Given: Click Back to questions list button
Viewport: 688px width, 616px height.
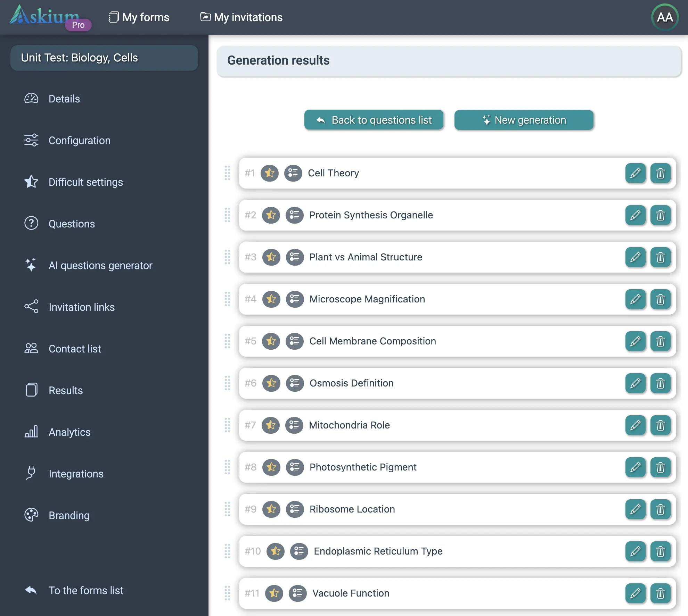Looking at the screenshot, I should [374, 120].
